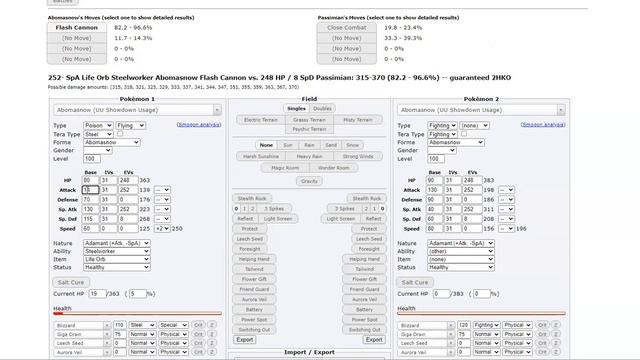640x360 pixels.
Task: Toggle Grassy Terrain
Action: click(309, 120)
